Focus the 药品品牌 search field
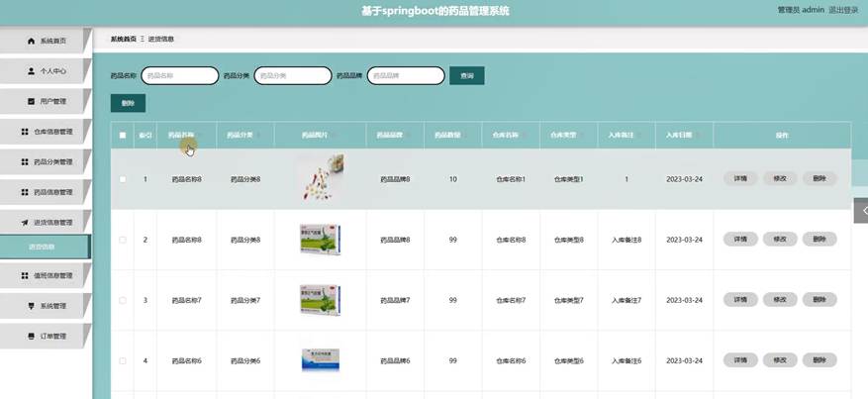The image size is (868, 399). pos(406,76)
